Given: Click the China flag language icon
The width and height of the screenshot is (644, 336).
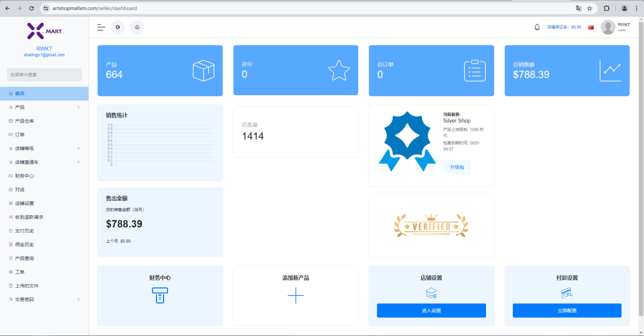Looking at the screenshot, I should coord(591,27).
